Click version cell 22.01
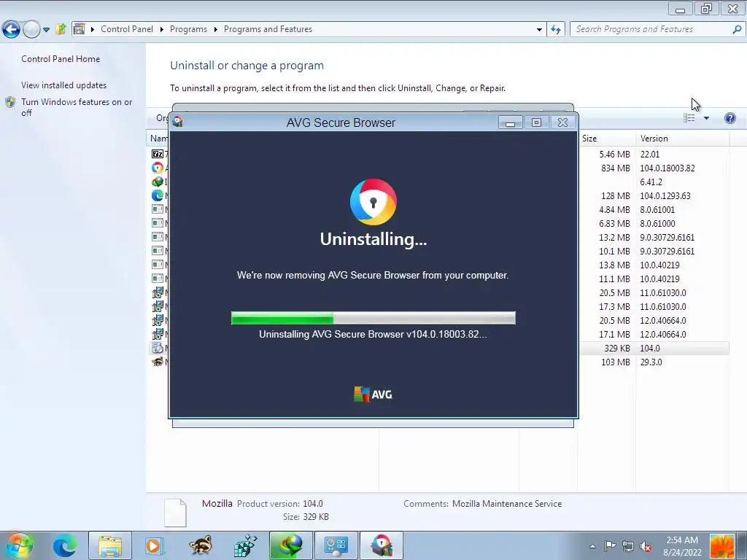 (650, 155)
